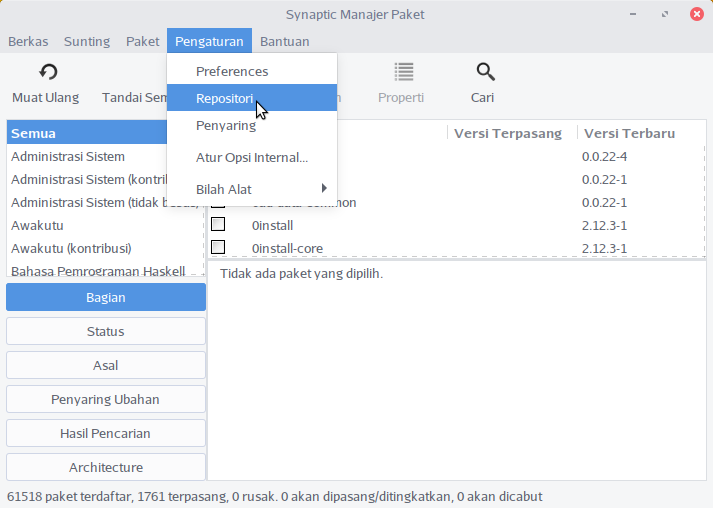The width and height of the screenshot is (713, 508).
Task: Open Atur Opsi Internal menu item
Action: (x=252, y=158)
